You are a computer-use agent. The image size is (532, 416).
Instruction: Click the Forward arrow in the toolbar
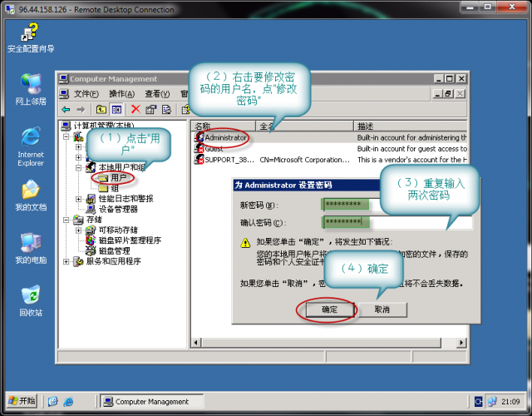click(x=81, y=109)
